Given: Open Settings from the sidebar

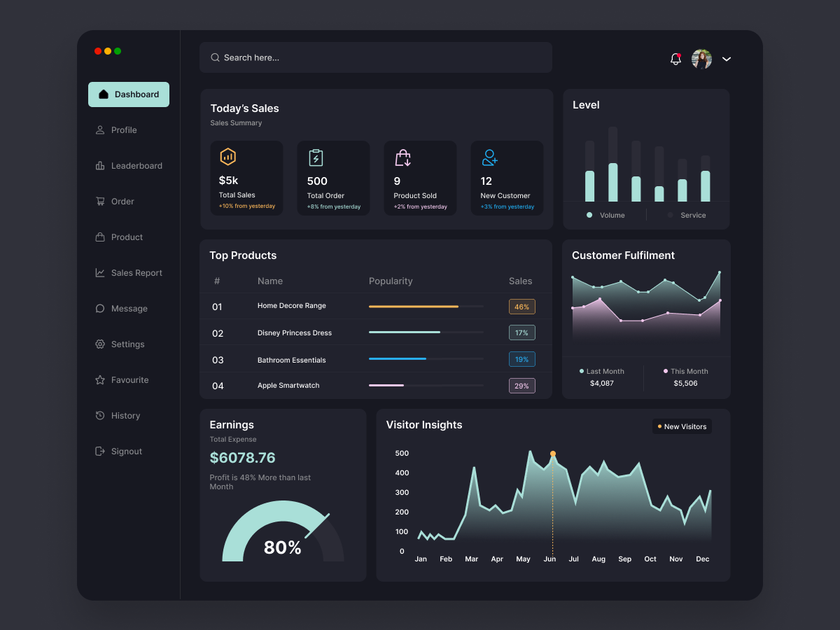Looking at the screenshot, I should click(127, 344).
